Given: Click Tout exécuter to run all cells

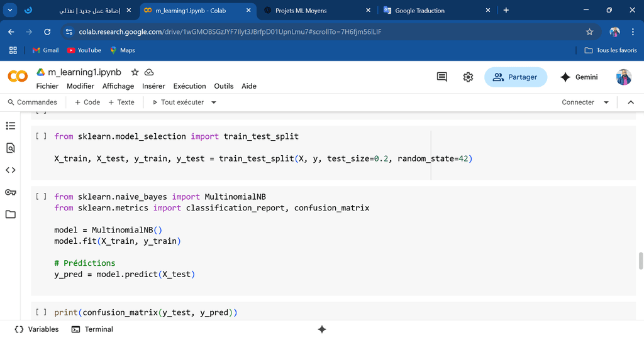Looking at the screenshot, I should (x=178, y=102).
